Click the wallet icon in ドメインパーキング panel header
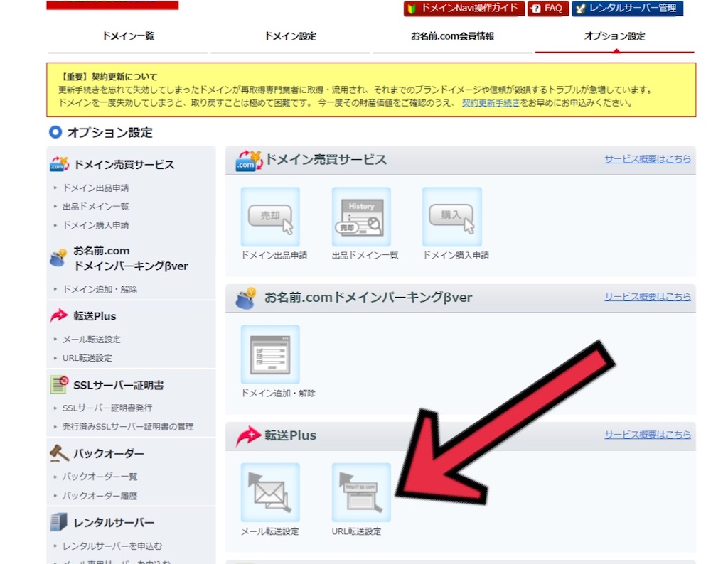Viewport: 728px width, 564px height. (x=246, y=298)
